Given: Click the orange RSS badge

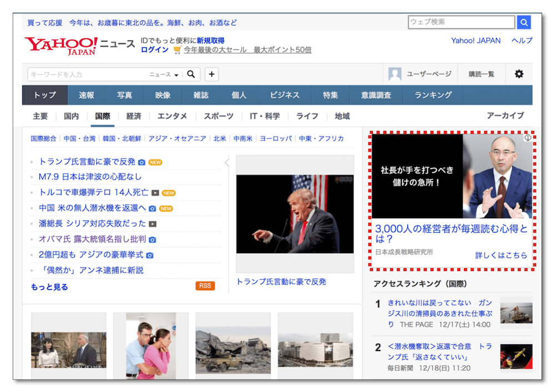Looking at the screenshot, I should click(205, 286).
